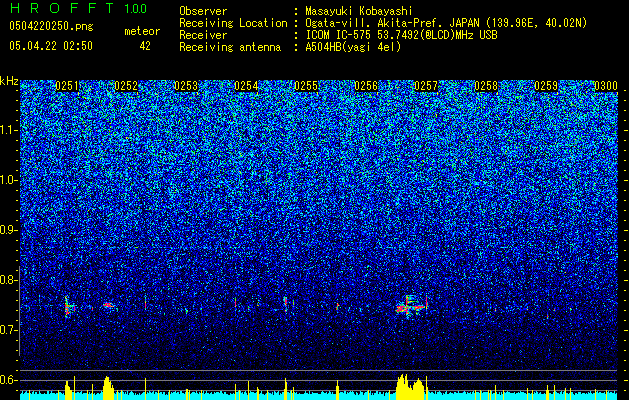Select the file name 0504220250.png
The height and width of the screenshot is (400, 629).
tap(51, 26)
